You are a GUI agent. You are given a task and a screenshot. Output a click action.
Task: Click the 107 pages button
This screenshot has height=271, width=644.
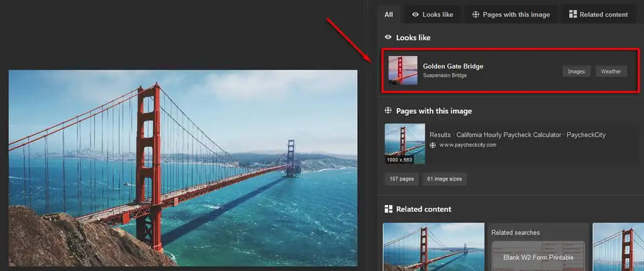[x=402, y=179]
